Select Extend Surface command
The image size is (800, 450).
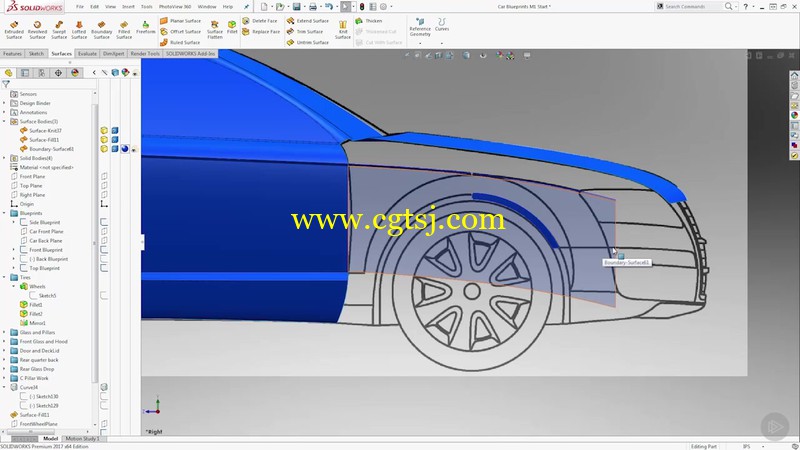pyautogui.click(x=307, y=21)
